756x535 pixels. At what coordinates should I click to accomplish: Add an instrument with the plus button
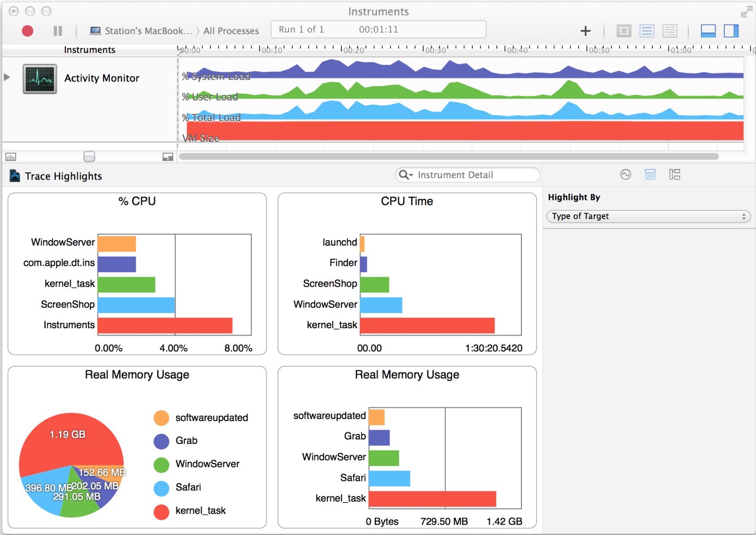[585, 31]
